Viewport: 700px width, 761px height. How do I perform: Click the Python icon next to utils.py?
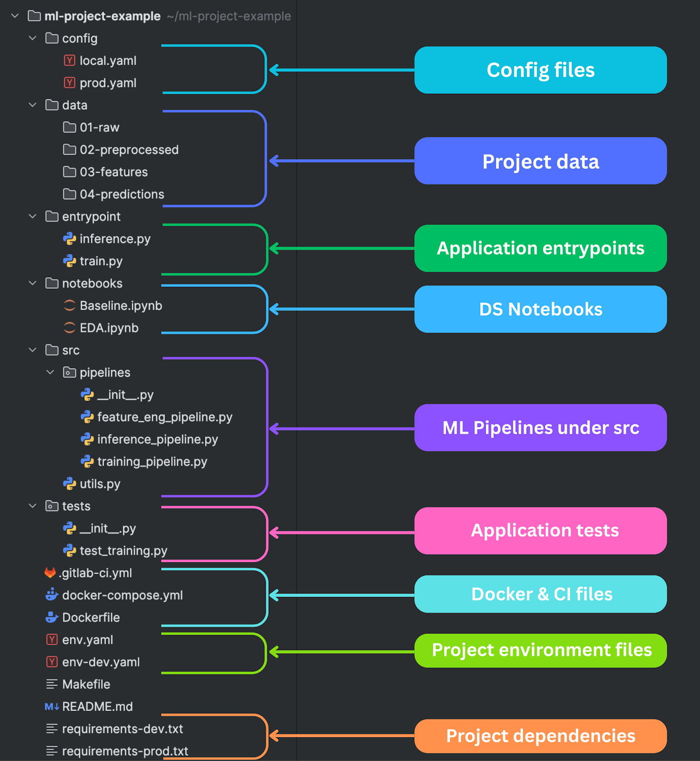70,484
